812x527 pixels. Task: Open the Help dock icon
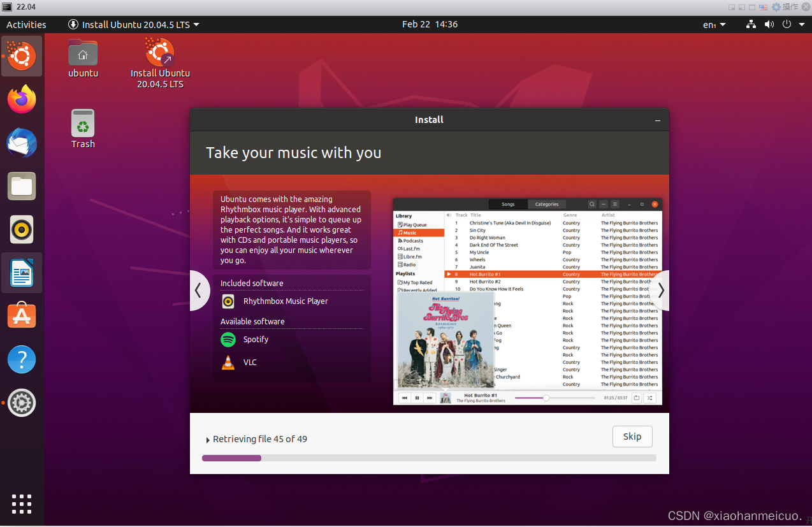pos(22,359)
